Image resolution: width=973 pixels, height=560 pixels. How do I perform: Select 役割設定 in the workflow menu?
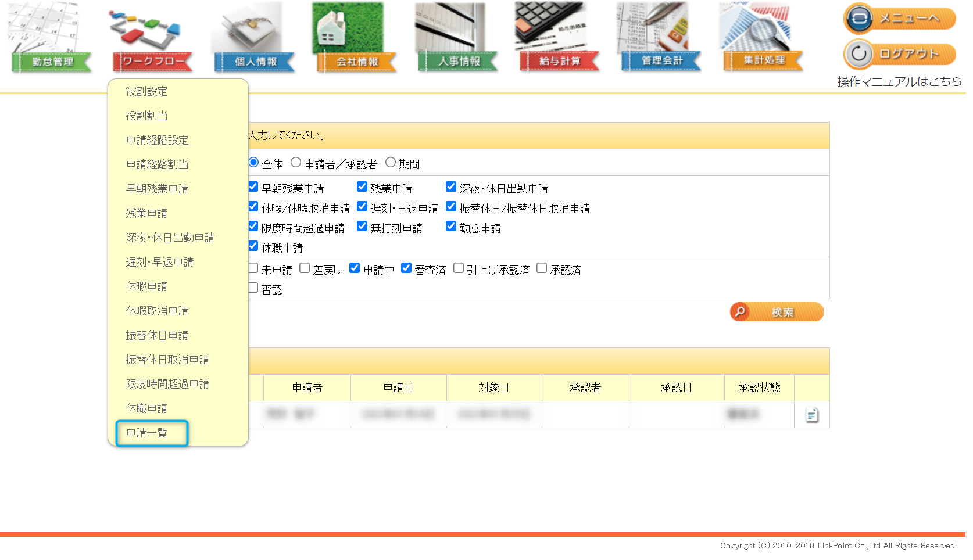147,91
